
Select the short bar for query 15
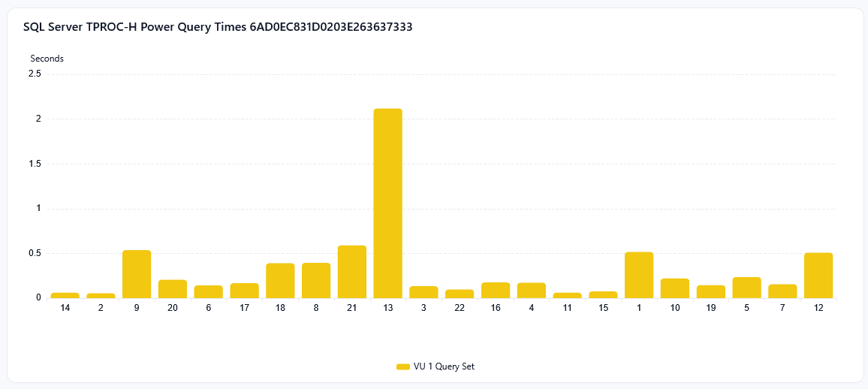(x=604, y=295)
